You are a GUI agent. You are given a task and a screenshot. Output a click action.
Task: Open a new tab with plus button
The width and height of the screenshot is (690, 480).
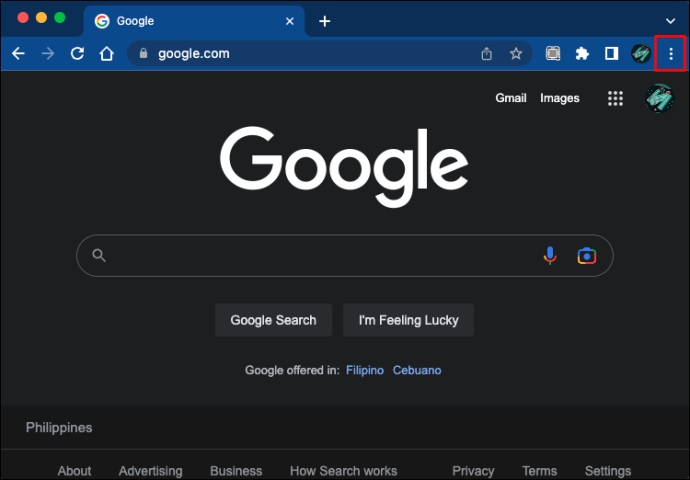tap(324, 21)
